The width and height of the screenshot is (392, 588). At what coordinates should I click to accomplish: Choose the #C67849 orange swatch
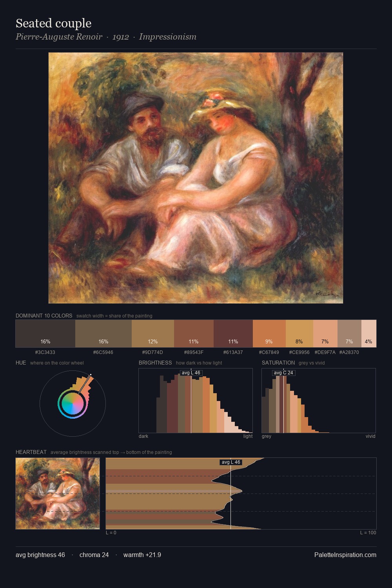click(269, 334)
